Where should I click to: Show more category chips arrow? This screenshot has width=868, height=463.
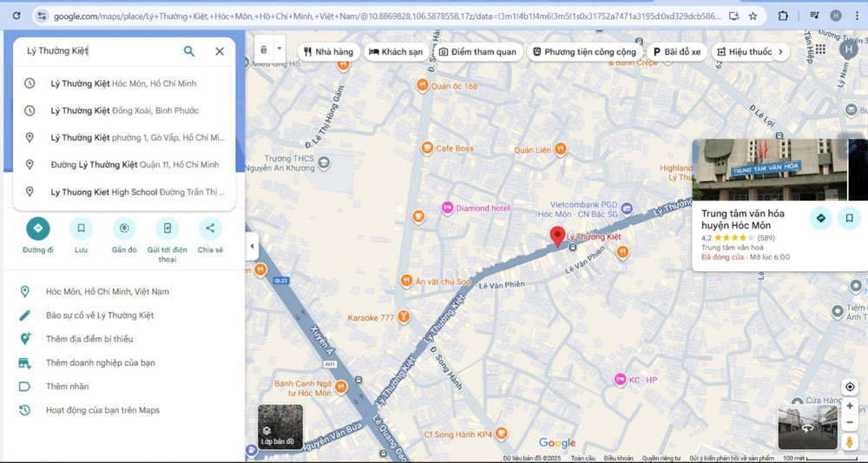point(780,52)
